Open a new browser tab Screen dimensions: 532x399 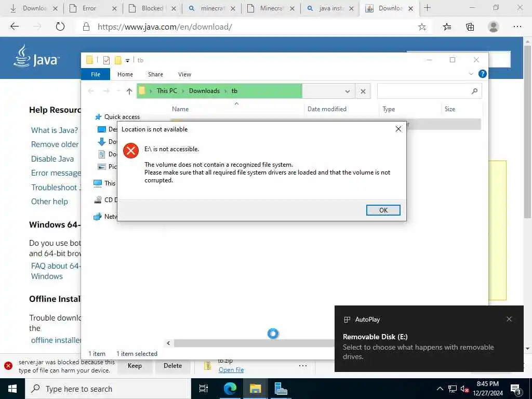tap(427, 8)
